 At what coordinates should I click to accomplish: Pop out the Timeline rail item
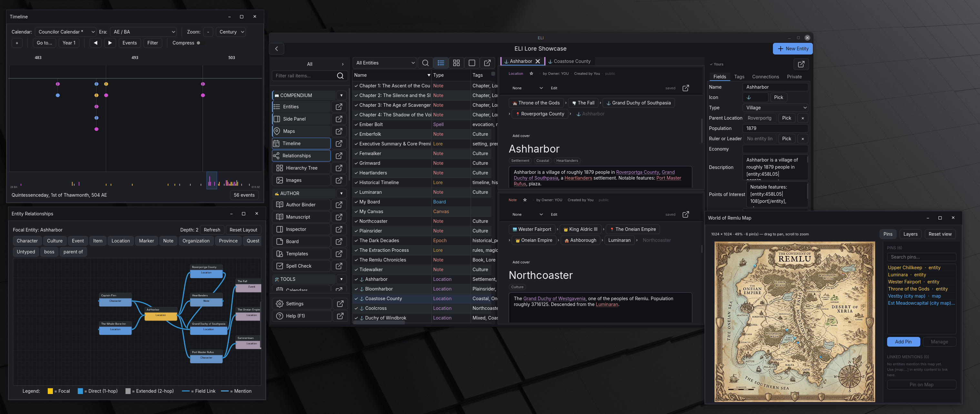(x=339, y=143)
